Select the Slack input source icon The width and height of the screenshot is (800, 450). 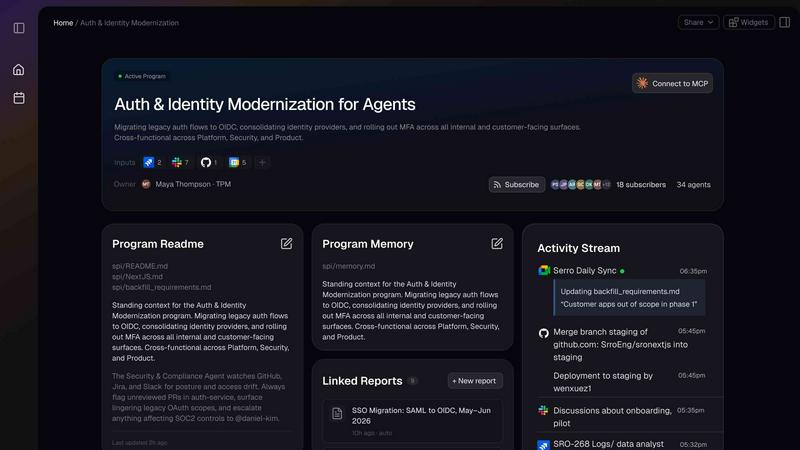177,162
